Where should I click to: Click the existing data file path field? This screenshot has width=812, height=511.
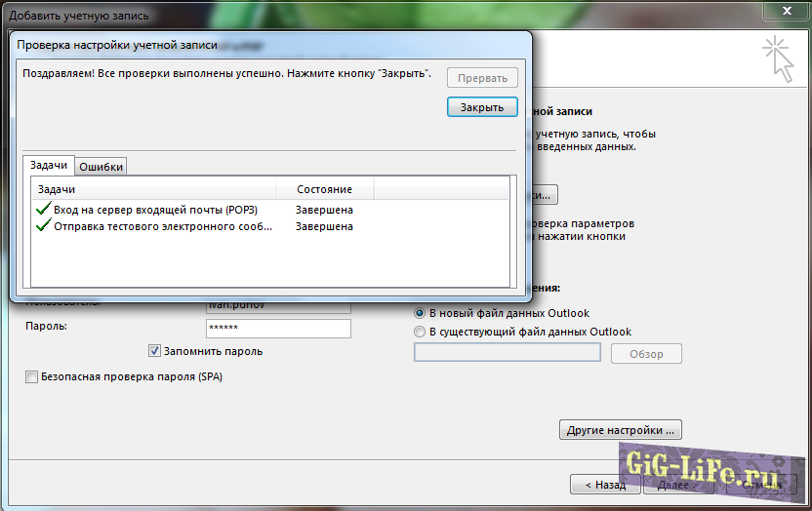507,353
